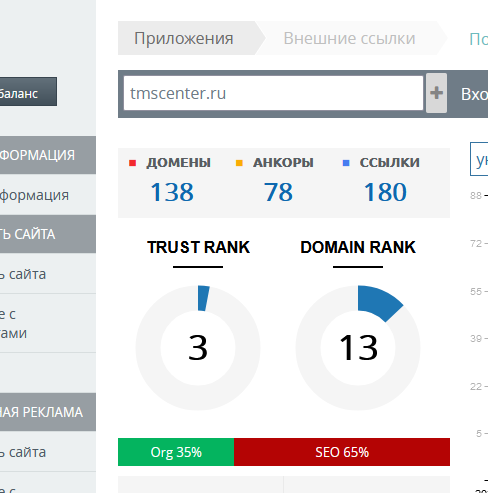488x493 pixels.
Task: Click the 22 axis label on the chart
Action: (476, 386)
